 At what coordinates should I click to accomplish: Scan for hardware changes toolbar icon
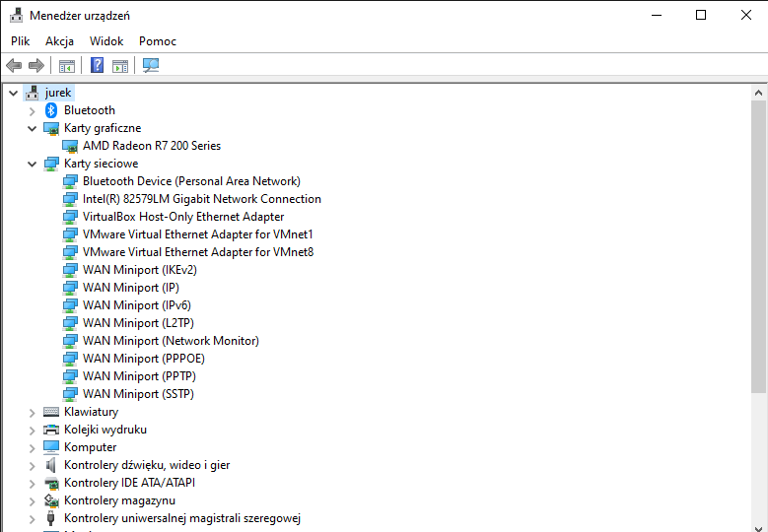151,65
